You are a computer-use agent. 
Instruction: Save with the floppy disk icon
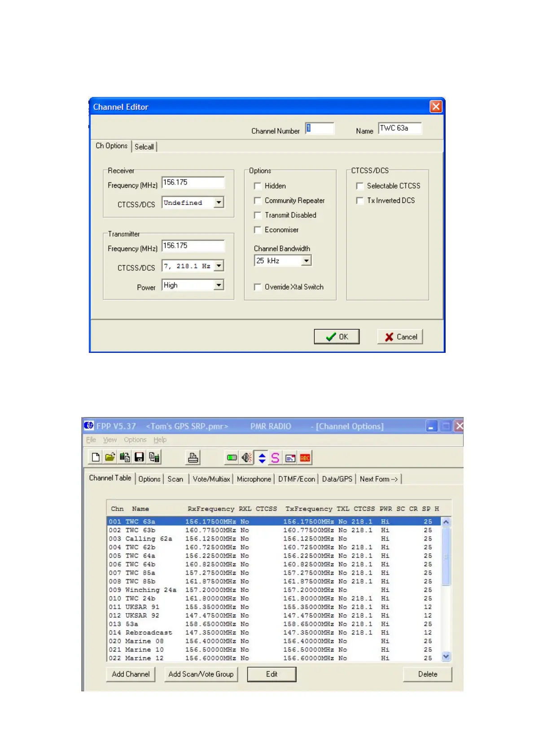pyautogui.click(x=139, y=457)
